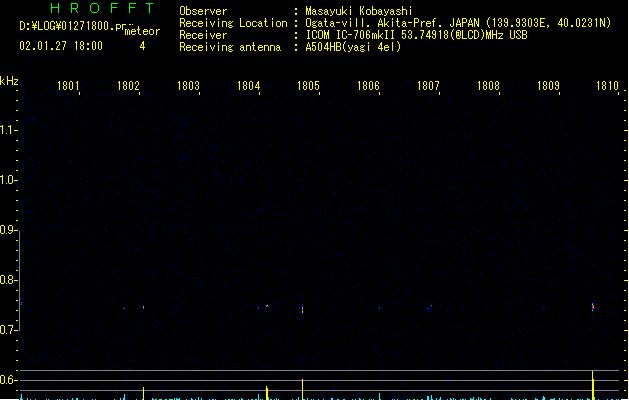629x400 pixels.
Task: Select the ICOM IC-706mkII receiver text
Action: [350, 35]
